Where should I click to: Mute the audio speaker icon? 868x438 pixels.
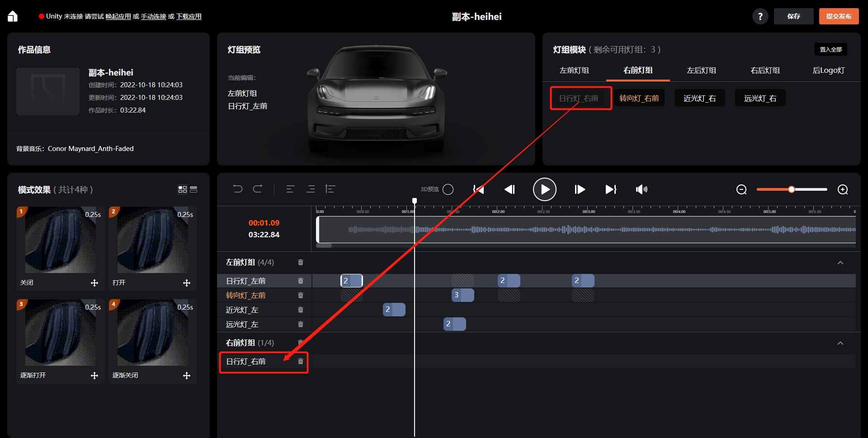642,189
